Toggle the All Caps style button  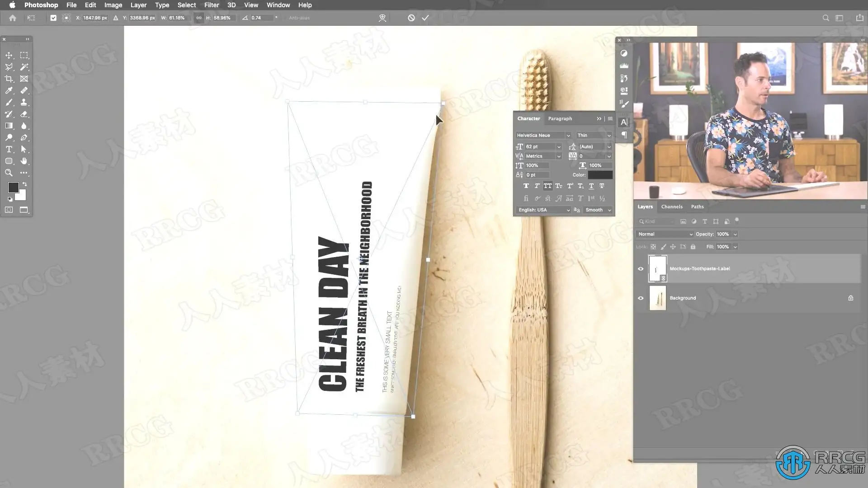(x=547, y=186)
